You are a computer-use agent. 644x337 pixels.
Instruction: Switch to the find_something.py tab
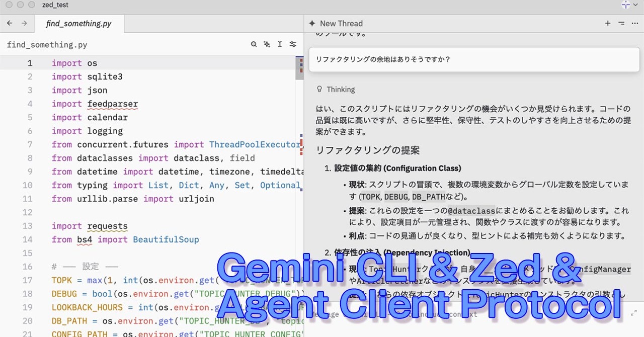(79, 23)
